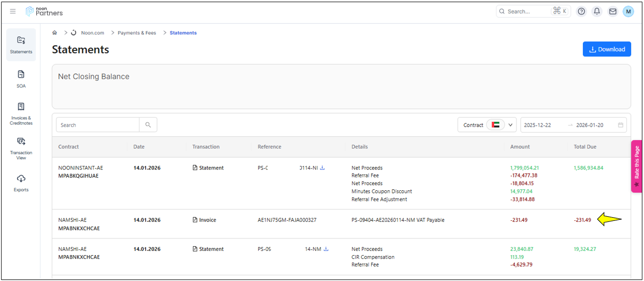
Task: Click the search magnifier button in table
Action: pyautogui.click(x=148, y=125)
